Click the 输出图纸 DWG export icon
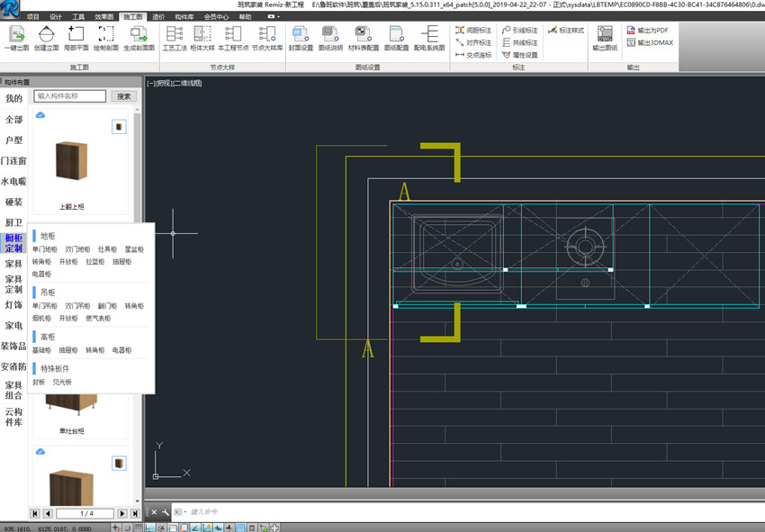 coord(605,38)
